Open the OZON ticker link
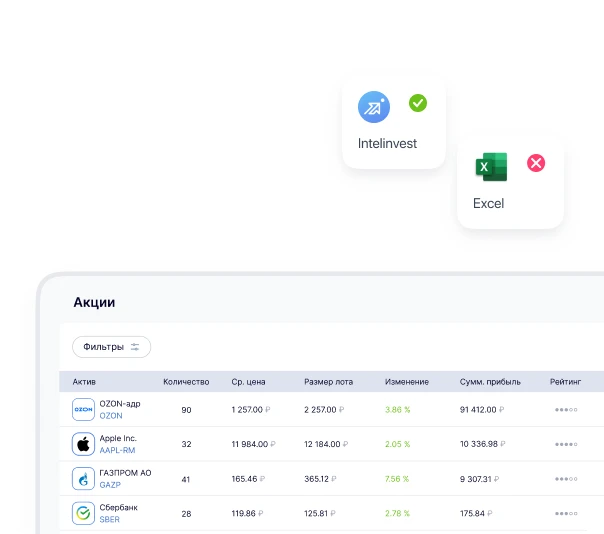604x534 pixels. pos(111,416)
